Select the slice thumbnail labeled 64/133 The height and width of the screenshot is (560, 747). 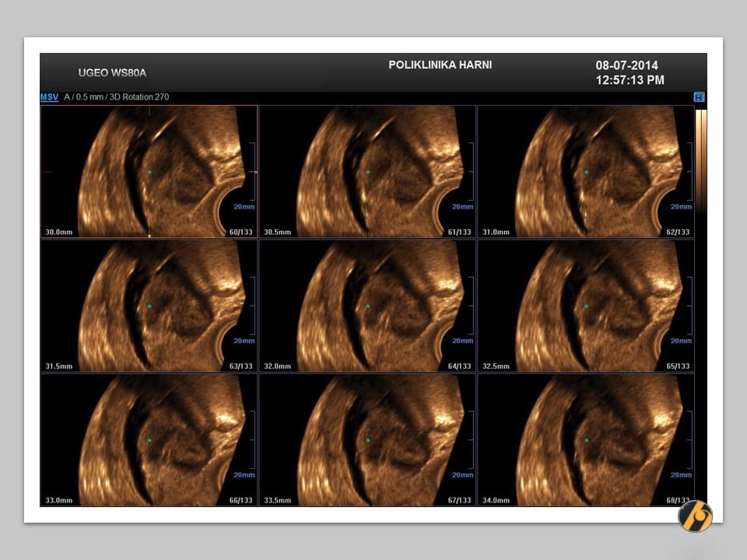(x=367, y=306)
